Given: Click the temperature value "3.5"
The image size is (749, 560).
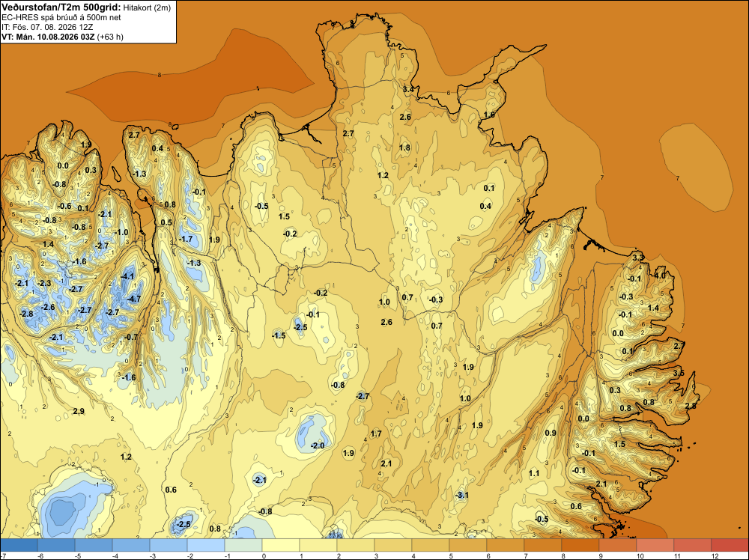Looking at the screenshot, I should [x=679, y=373].
